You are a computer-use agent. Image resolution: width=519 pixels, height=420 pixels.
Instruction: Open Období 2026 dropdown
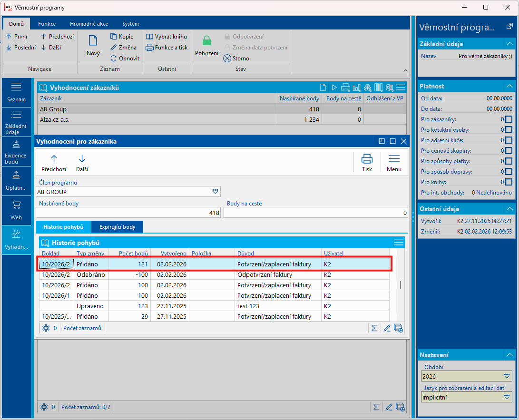(507, 376)
